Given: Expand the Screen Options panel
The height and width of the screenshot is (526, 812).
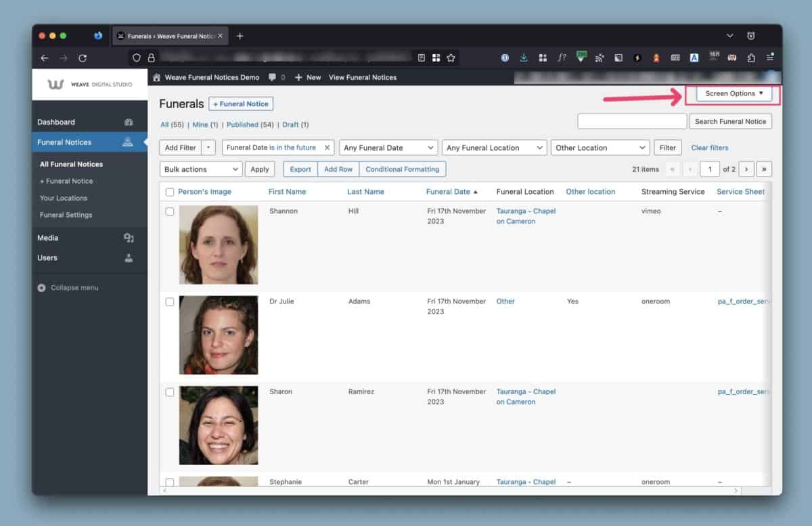Looking at the screenshot, I should [x=734, y=94].
